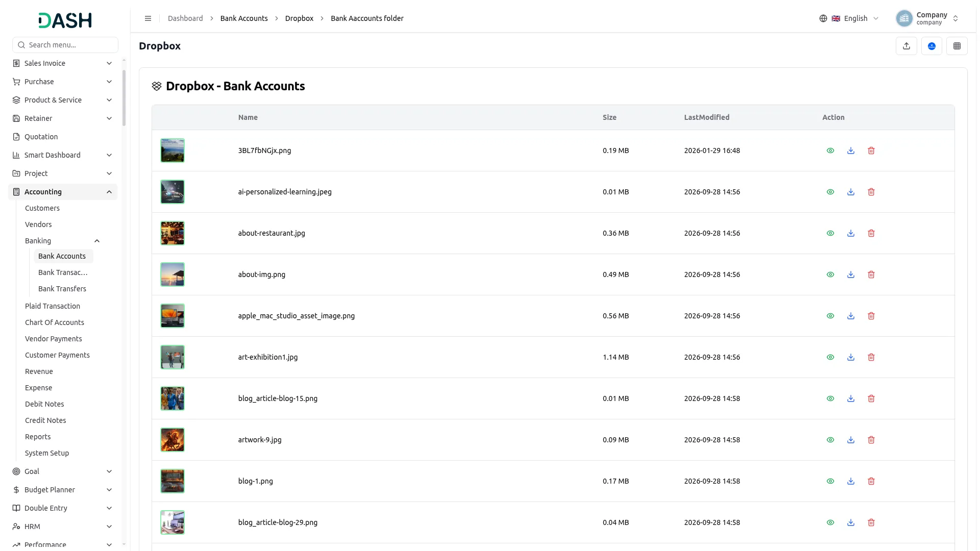The image size is (980, 551).
Task: Click the Bank Accounts breadcrumb link
Action: click(x=244, y=18)
